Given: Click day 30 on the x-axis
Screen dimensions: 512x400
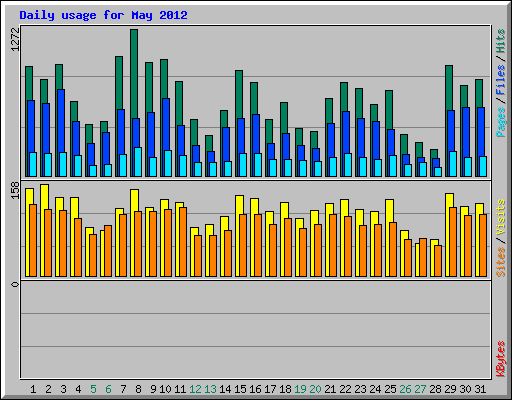Looking at the screenshot, I should [465, 389].
